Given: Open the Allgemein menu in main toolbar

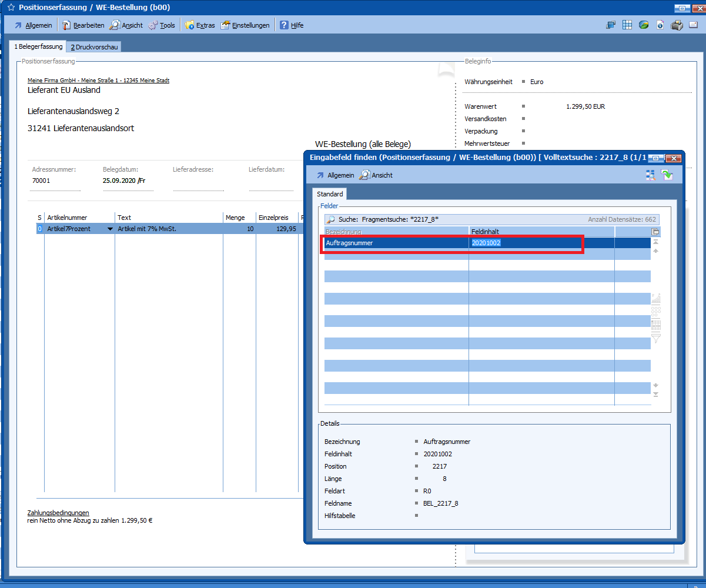Looking at the screenshot, I should tap(33, 25).
